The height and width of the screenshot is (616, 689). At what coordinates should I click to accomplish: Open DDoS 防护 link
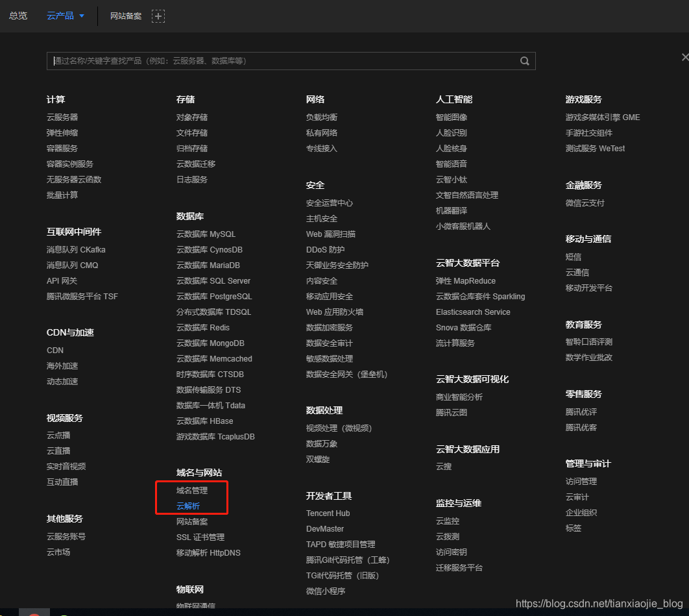[x=325, y=250]
